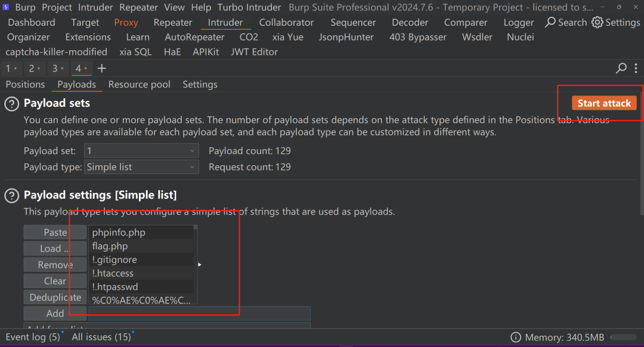
Task: Open the AutoRepeater tab
Action: (194, 37)
